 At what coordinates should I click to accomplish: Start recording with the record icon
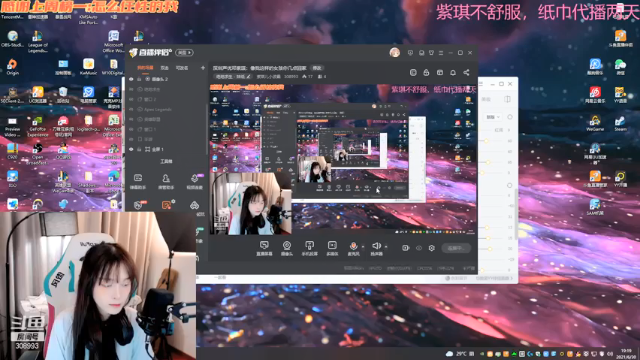(x=405, y=248)
